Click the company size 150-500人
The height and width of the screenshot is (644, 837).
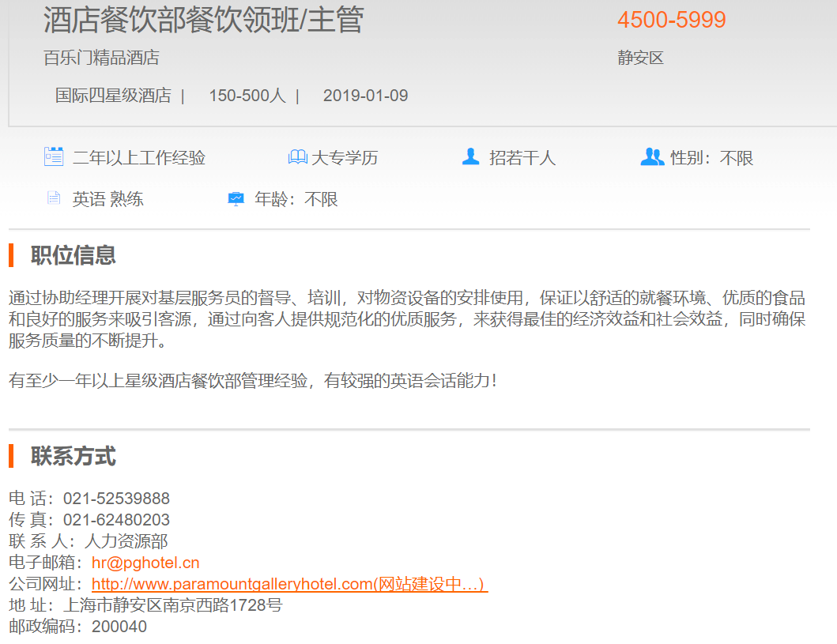pyautogui.click(x=247, y=96)
